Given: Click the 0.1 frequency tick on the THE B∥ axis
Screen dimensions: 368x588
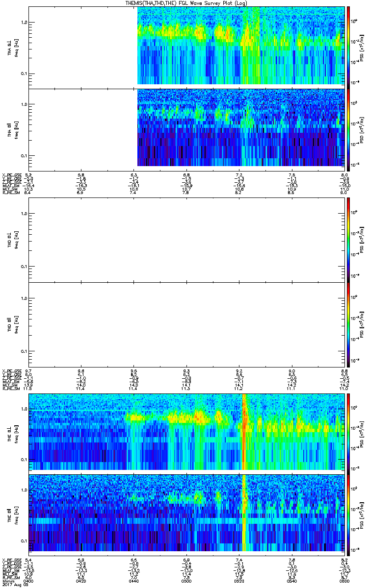Looking at the screenshot, I should tap(23, 540).
